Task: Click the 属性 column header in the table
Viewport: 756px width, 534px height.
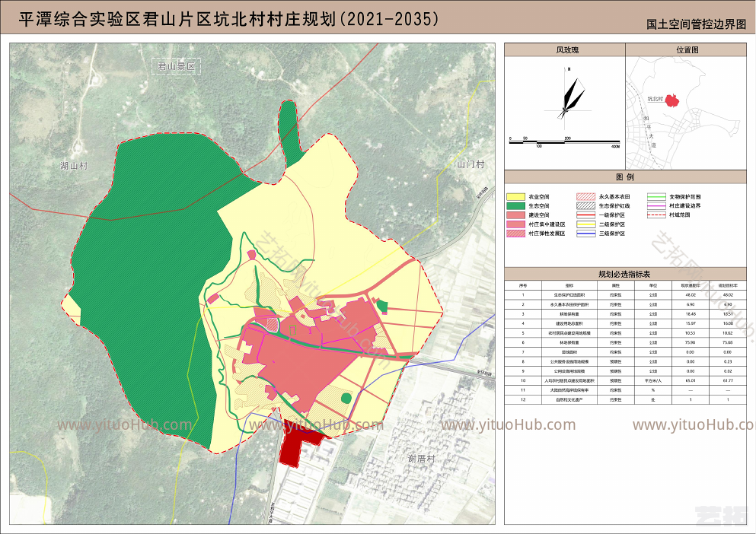Action: pos(616,286)
